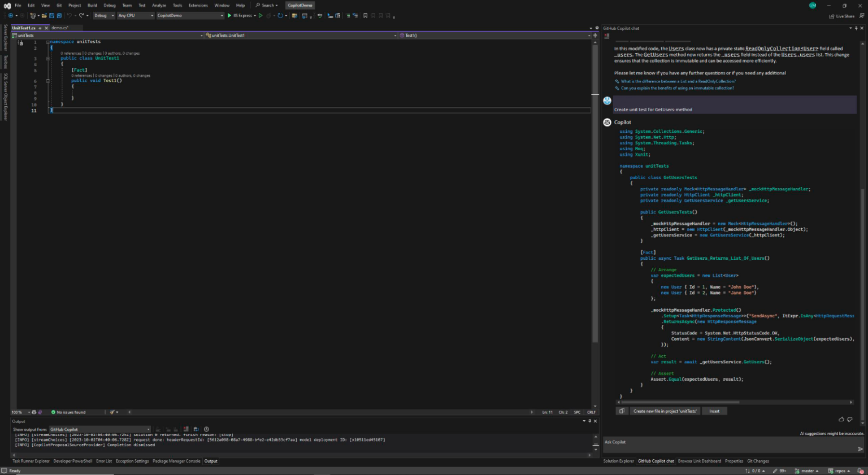Viewport: 868px width, 475px height.
Task: Click thumbs down on Copilot response
Action: click(850, 419)
